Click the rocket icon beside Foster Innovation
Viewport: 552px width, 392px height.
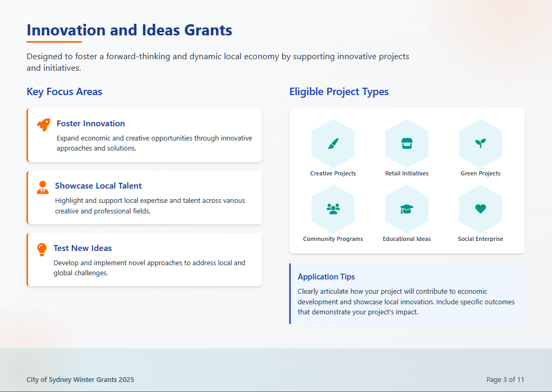click(x=43, y=125)
